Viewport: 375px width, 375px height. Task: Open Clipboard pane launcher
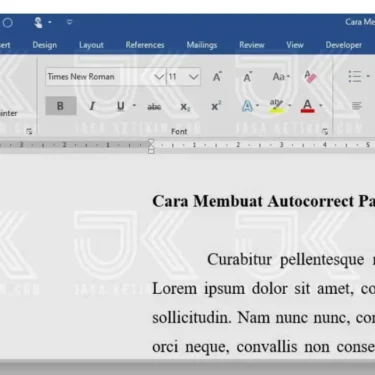(x=29, y=132)
